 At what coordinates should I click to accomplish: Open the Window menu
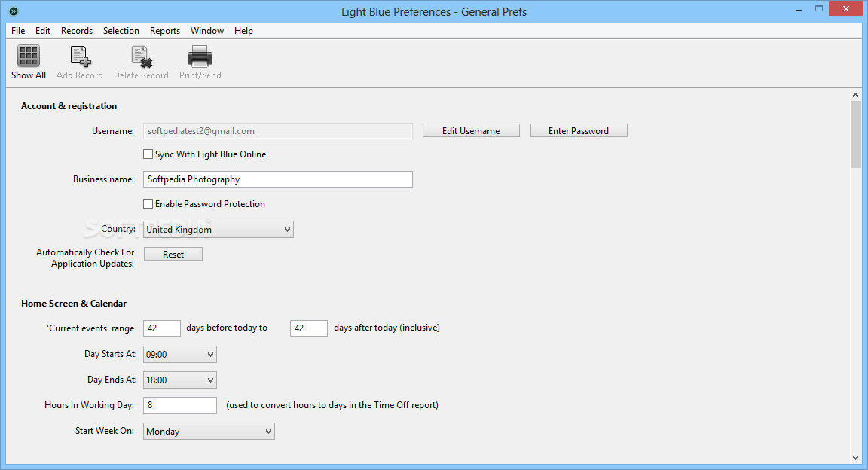point(207,31)
